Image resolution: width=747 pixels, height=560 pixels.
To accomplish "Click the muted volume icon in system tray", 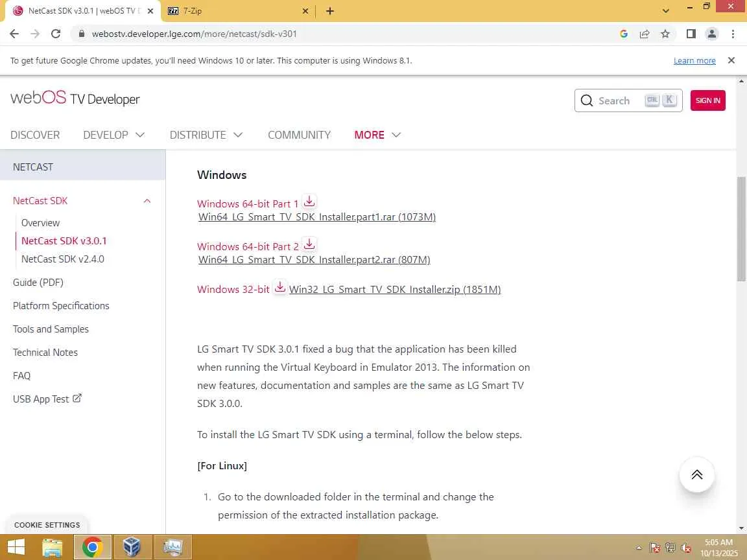I will click(686, 548).
